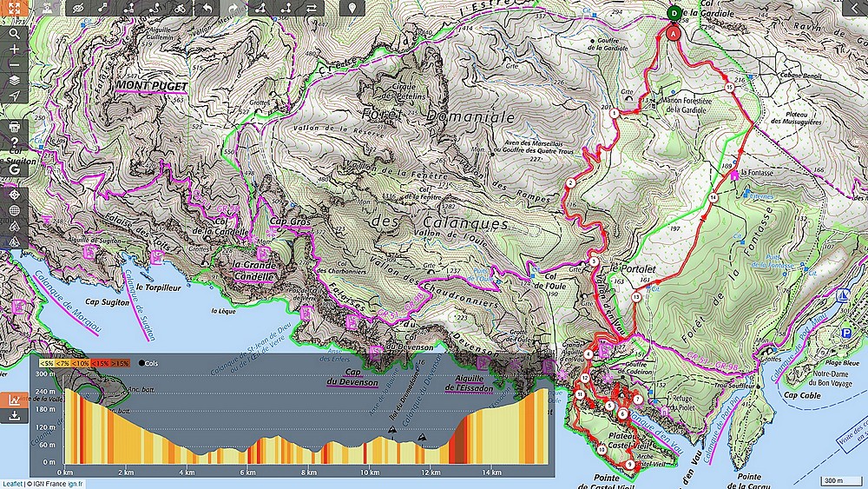Select the curved path routing tool
The height and width of the screenshot is (489, 868).
coord(155,9)
